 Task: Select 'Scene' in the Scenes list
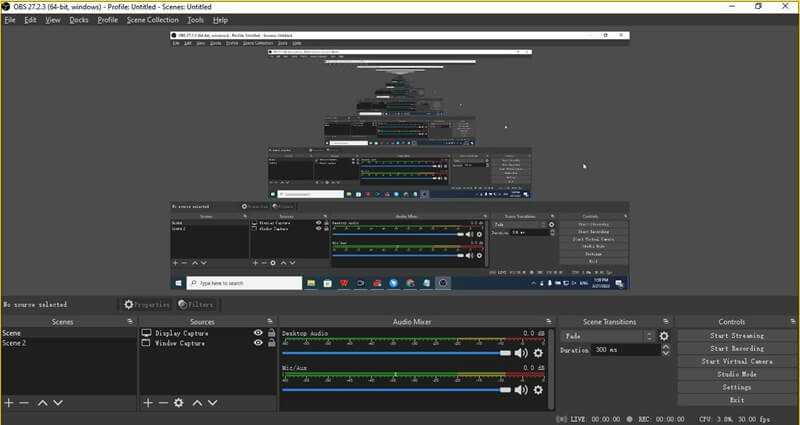pyautogui.click(x=69, y=333)
